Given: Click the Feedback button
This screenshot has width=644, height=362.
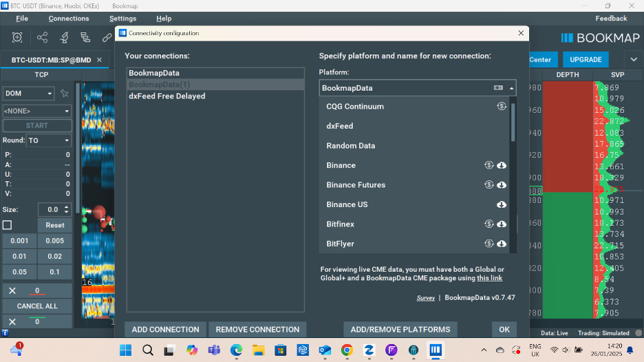Looking at the screenshot, I should coord(611,19).
